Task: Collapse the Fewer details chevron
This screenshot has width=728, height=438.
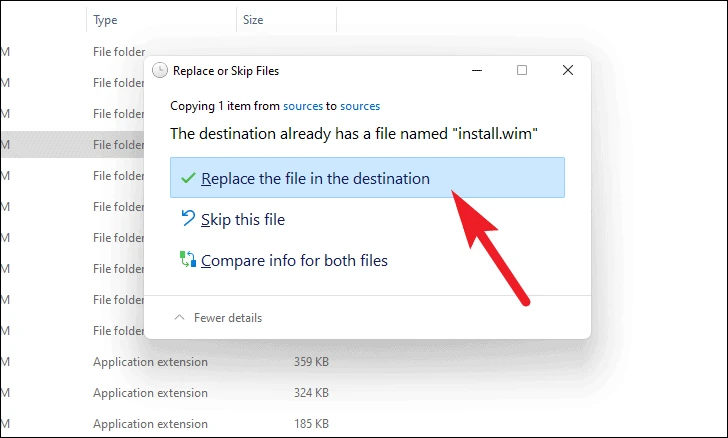Action: (x=180, y=318)
